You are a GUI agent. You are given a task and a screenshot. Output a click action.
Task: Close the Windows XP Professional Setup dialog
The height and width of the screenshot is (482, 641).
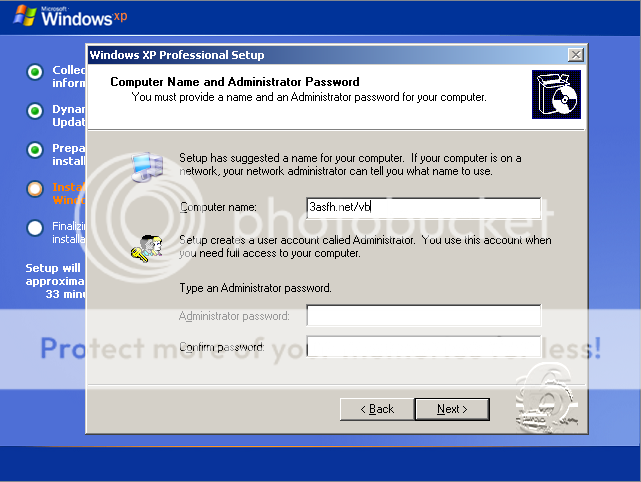pos(576,54)
